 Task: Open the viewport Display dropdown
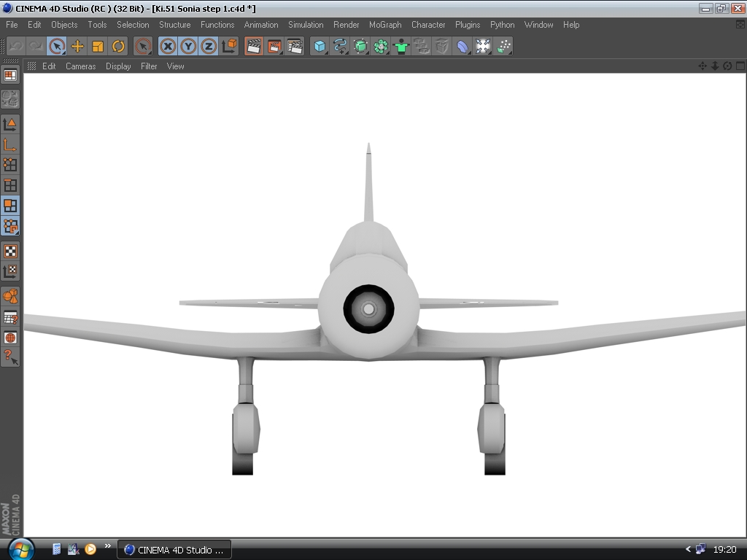tap(118, 66)
